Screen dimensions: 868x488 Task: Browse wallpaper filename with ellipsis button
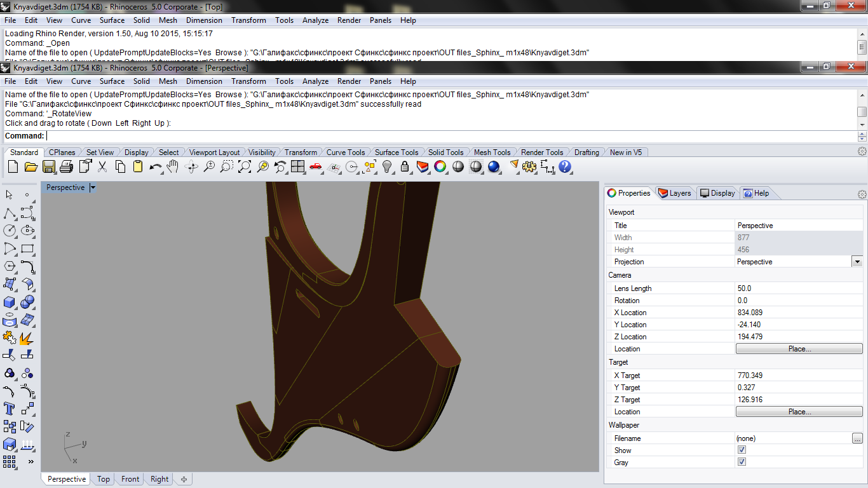tap(857, 438)
